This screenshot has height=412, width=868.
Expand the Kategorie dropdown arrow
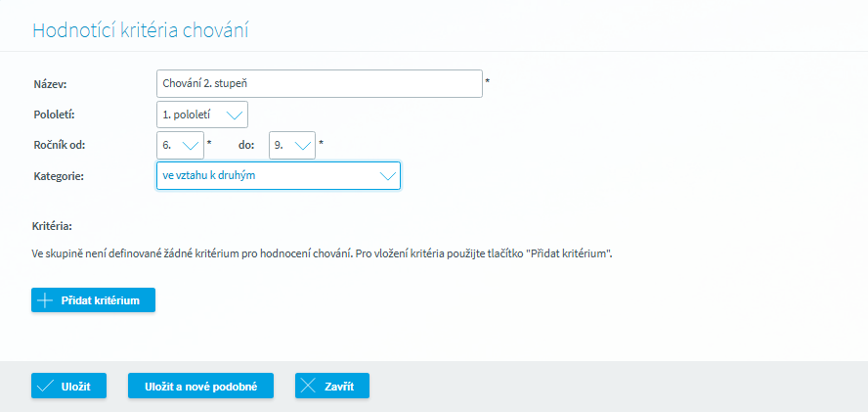pyautogui.click(x=387, y=175)
